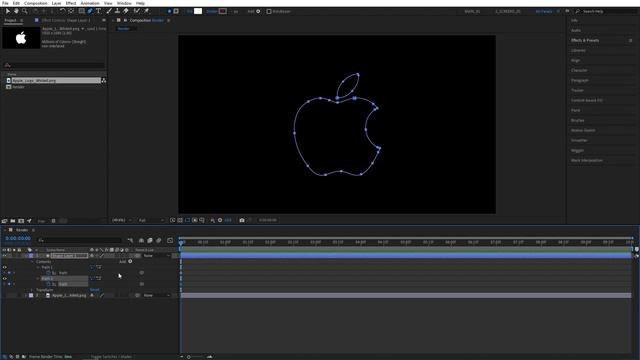Toggle the Shy layers icon in timeline

pos(141,240)
